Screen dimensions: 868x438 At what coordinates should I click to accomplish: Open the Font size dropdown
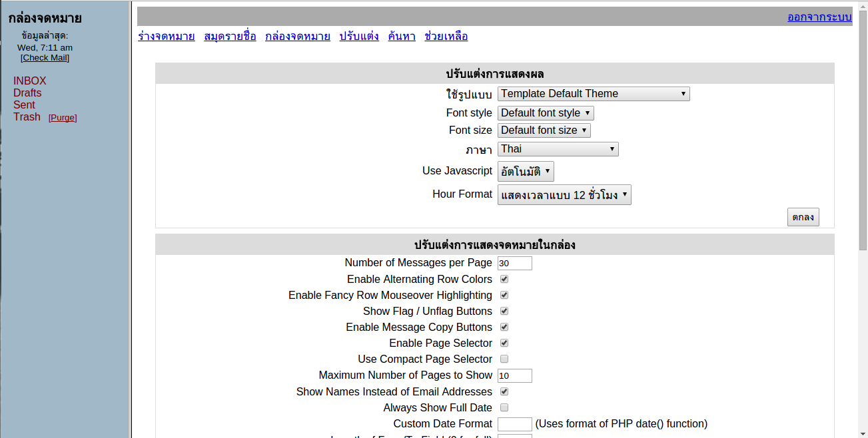[544, 130]
